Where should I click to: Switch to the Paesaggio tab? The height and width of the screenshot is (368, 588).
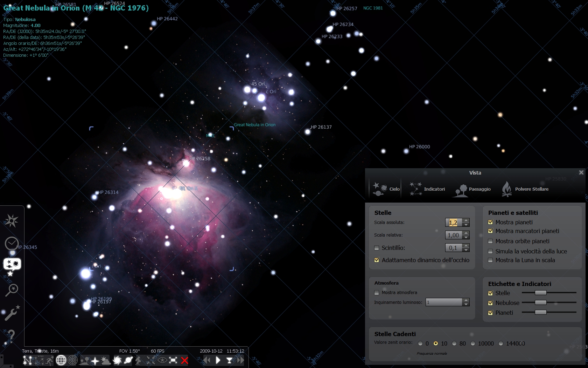pyautogui.click(x=473, y=189)
